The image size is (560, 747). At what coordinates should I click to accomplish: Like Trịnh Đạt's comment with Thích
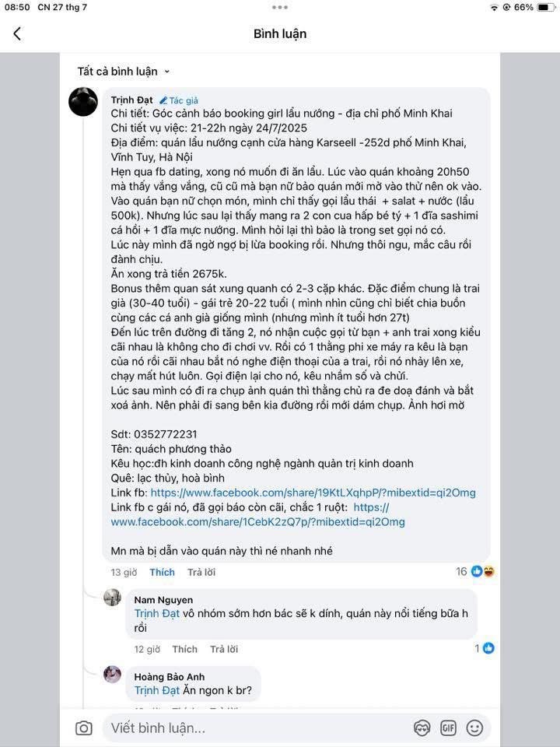pyautogui.click(x=162, y=572)
